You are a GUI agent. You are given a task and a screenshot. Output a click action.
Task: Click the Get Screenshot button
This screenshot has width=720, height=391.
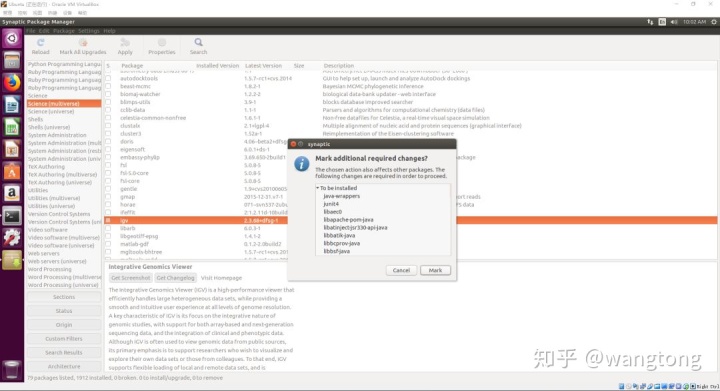pos(130,278)
